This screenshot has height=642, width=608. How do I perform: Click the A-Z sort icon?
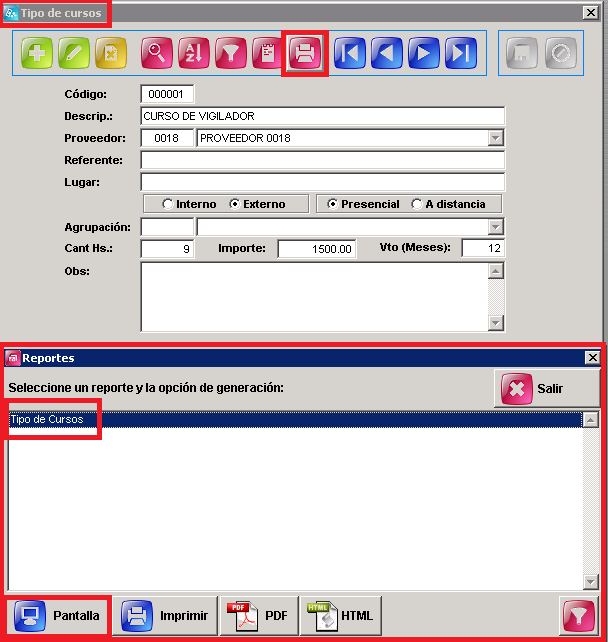(194, 53)
